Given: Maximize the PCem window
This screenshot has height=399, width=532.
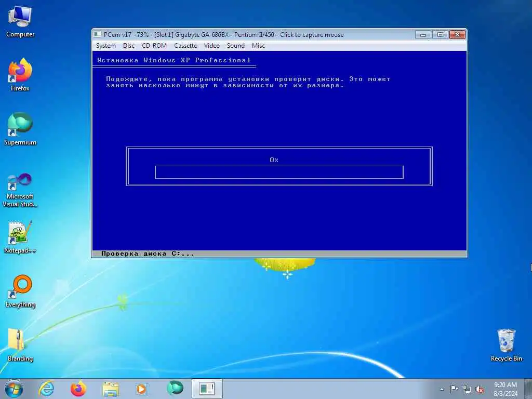Looking at the screenshot, I should (x=440, y=35).
